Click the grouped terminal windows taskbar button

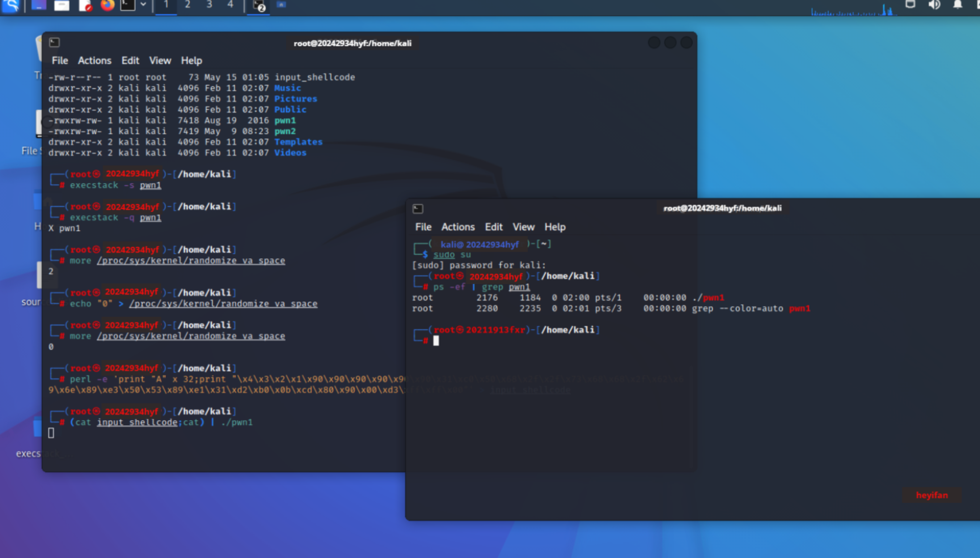pyautogui.click(x=259, y=5)
